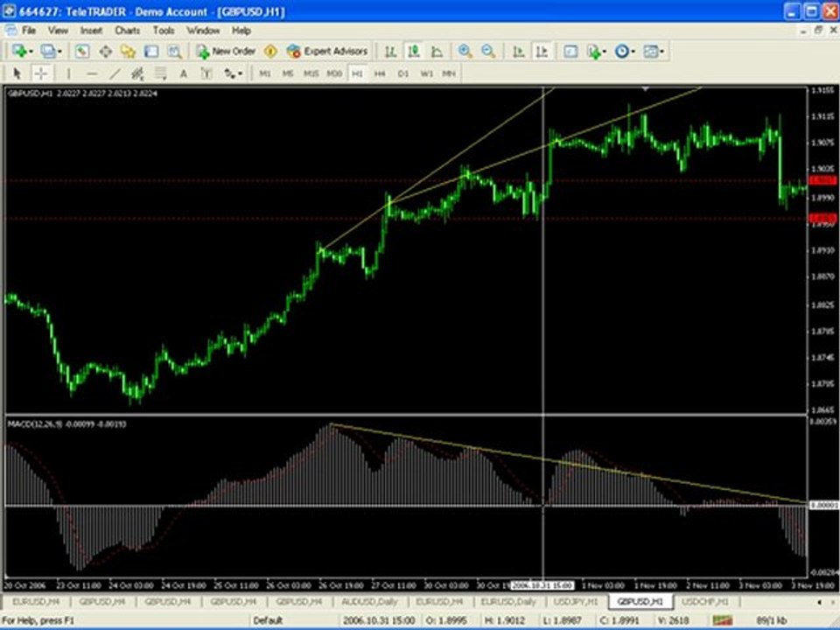Expand the Periods clock dropdown

pos(633,52)
